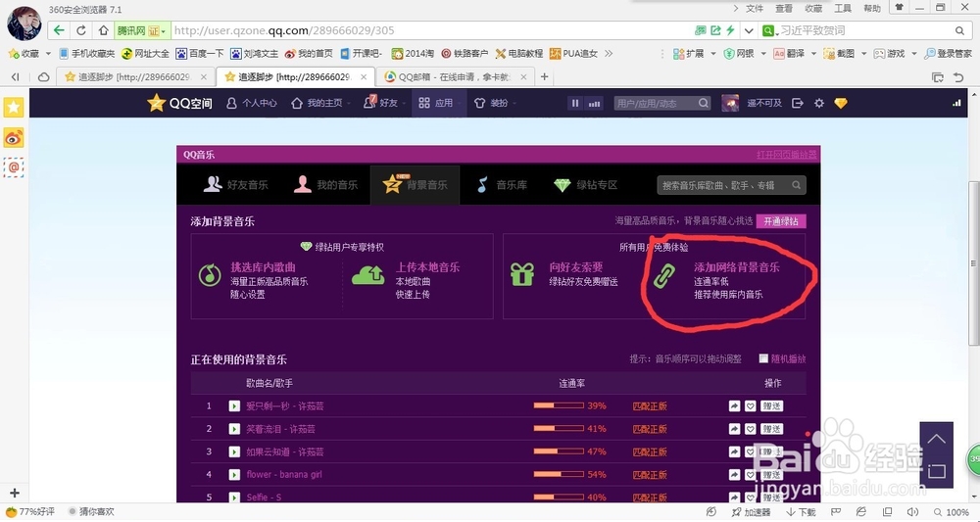Open the mail @ sidebar icon

(14, 167)
